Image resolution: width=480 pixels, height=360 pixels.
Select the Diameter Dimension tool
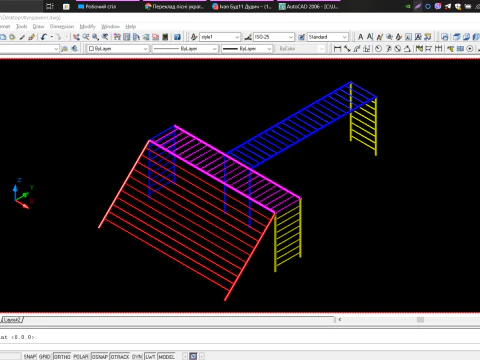point(398,49)
